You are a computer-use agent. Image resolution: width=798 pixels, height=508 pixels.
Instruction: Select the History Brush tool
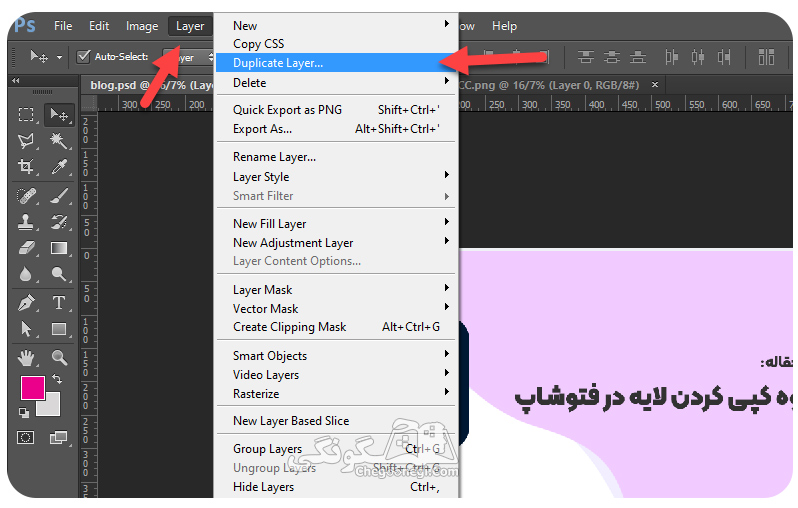[59, 221]
